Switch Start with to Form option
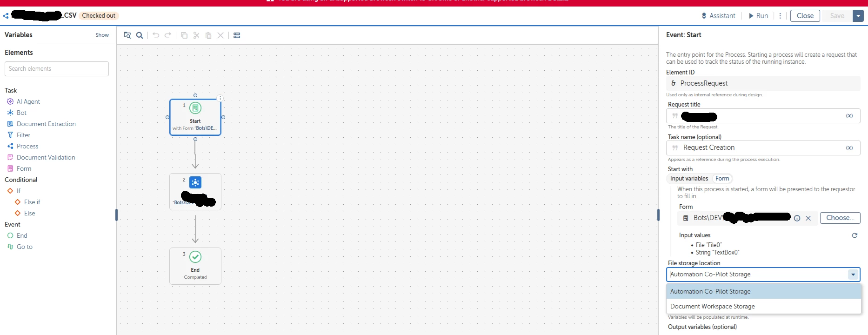 pos(722,179)
